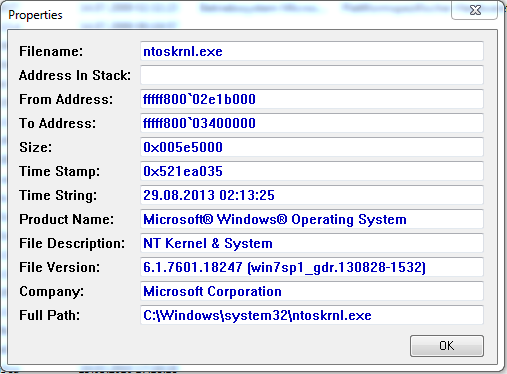
Task: Click the From Address field value
Action: pyautogui.click(x=312, y=99)
